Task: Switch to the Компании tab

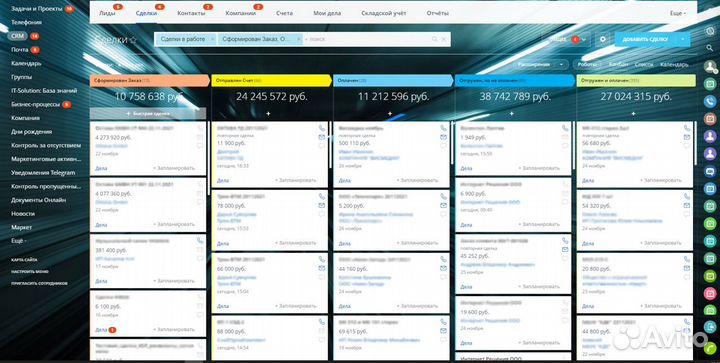Action: point(241,14)
